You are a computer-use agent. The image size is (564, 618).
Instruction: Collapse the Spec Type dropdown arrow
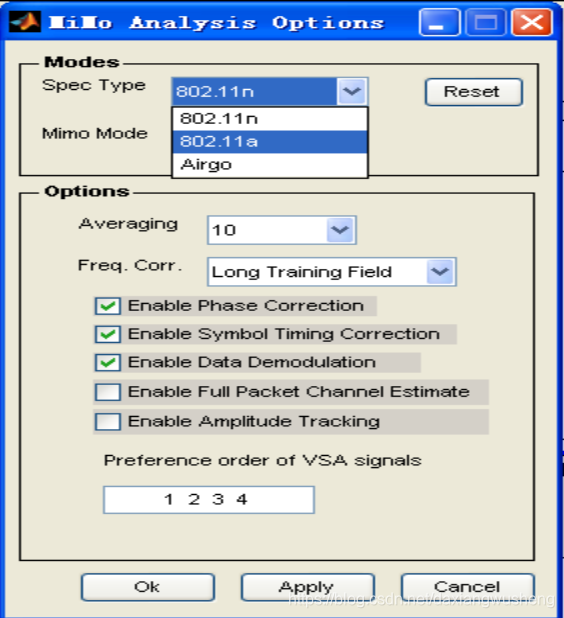click(352, 91)
